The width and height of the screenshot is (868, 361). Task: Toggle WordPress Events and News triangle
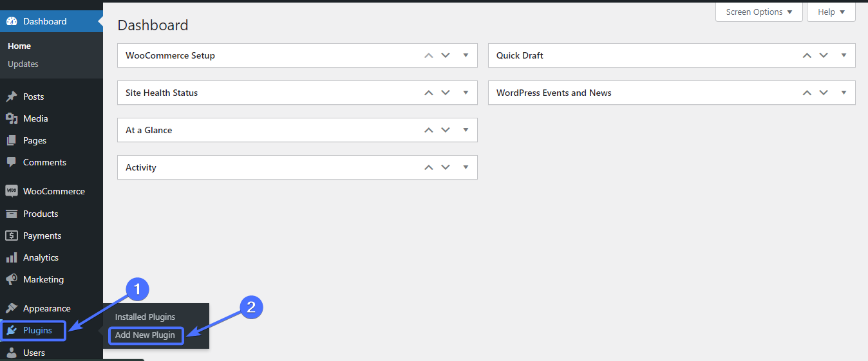pos(844,93)
